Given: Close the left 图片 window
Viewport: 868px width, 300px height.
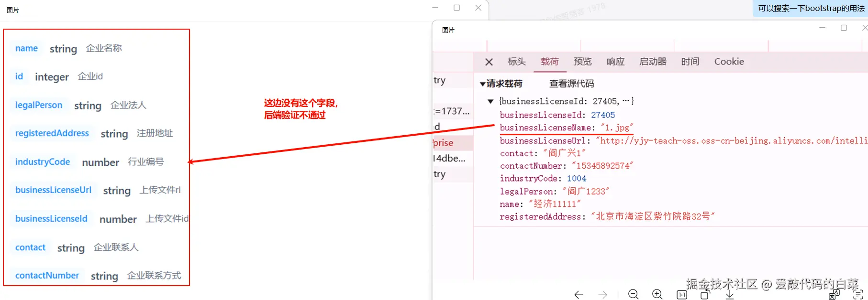Looking at the screenshot, I should [x=478, y=8].
